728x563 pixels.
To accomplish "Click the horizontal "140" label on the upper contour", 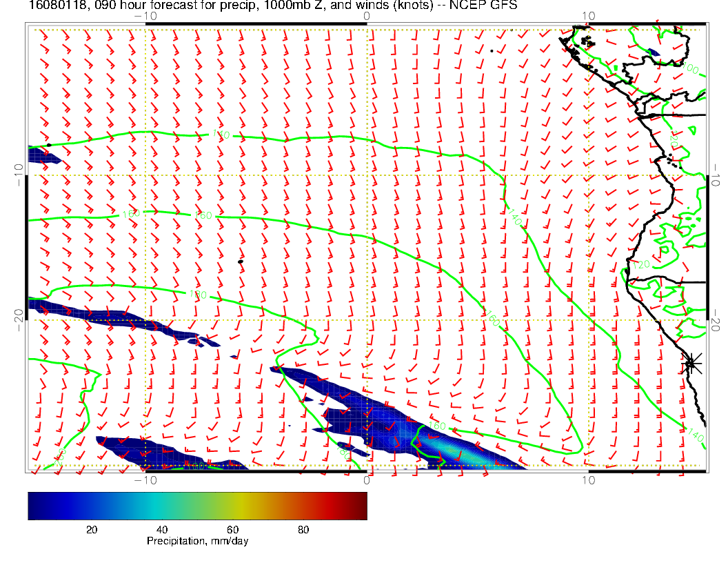I will (221, 135).
